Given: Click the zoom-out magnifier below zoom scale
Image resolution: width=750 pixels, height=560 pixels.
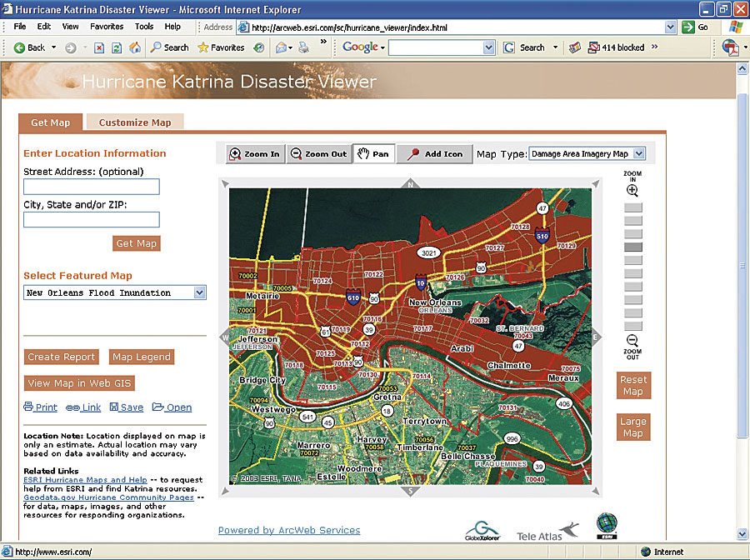Looking at the screenshot, I should point(632,341).
